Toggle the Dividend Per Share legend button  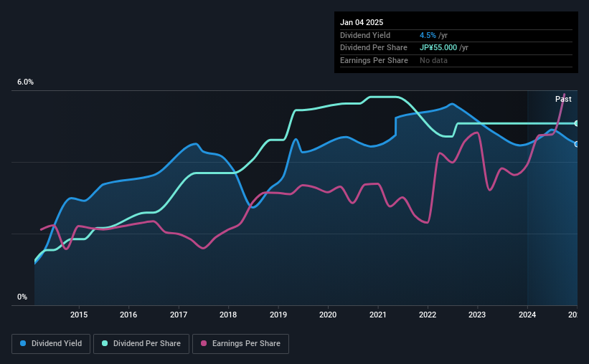(141, 344)
